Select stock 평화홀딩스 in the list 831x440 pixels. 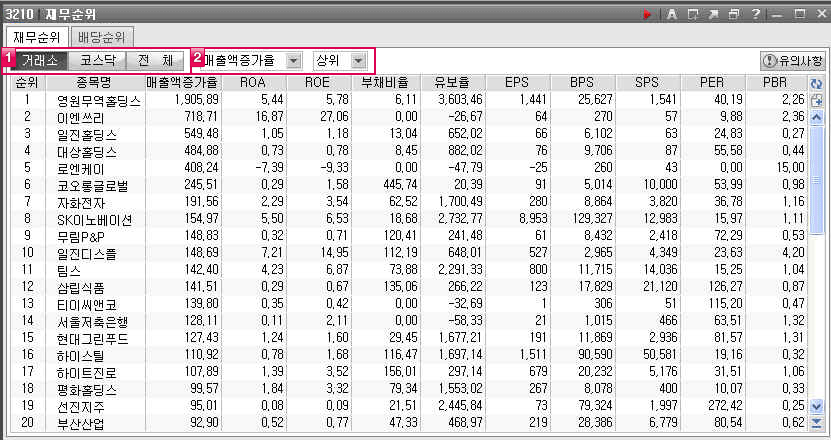click(x=87, y=390)
